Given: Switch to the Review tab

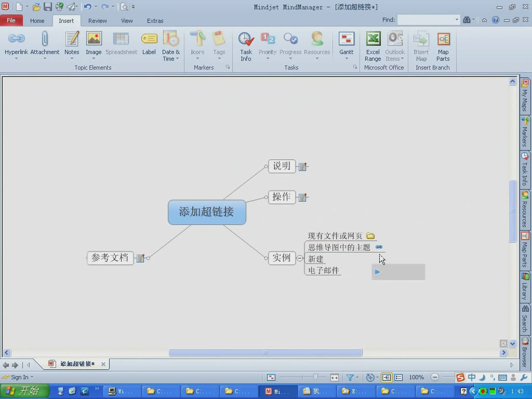Looking at the screenshot, I should [x=97, y=21].
